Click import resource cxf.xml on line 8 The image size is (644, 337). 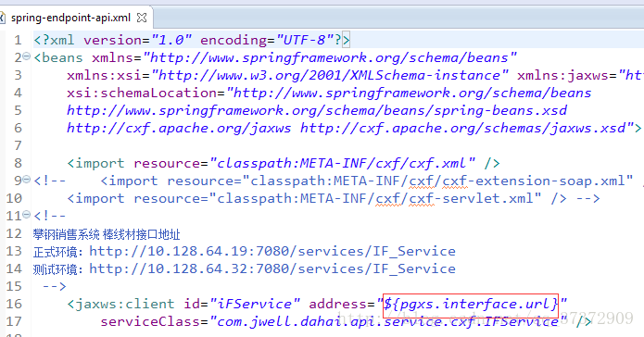pos(284,163)
